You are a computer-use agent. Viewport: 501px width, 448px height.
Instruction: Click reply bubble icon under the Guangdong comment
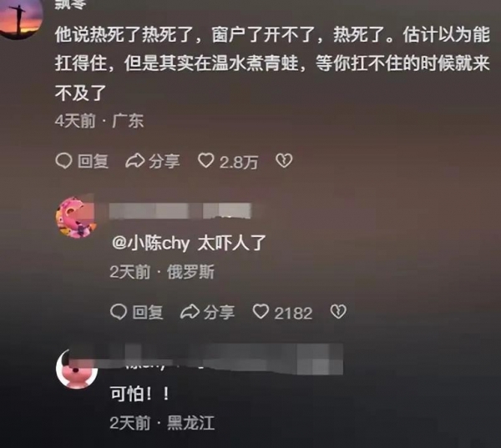[63, 161]
